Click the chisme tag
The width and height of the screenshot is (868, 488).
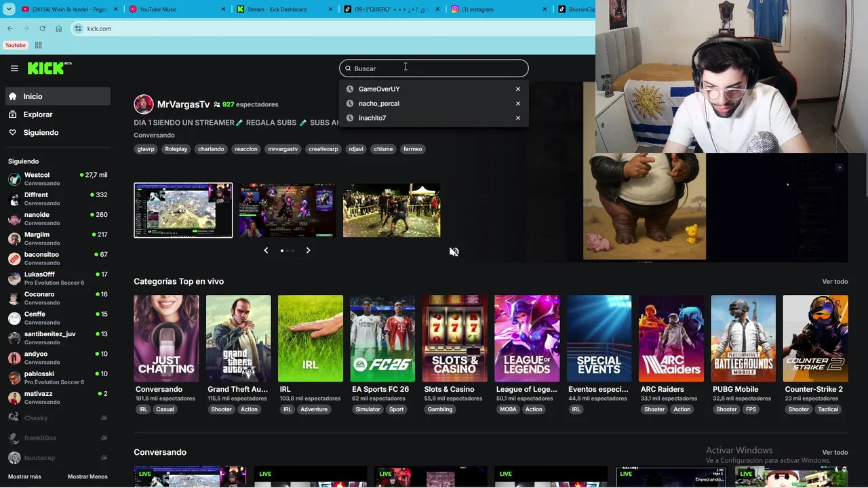coord(383,149)
